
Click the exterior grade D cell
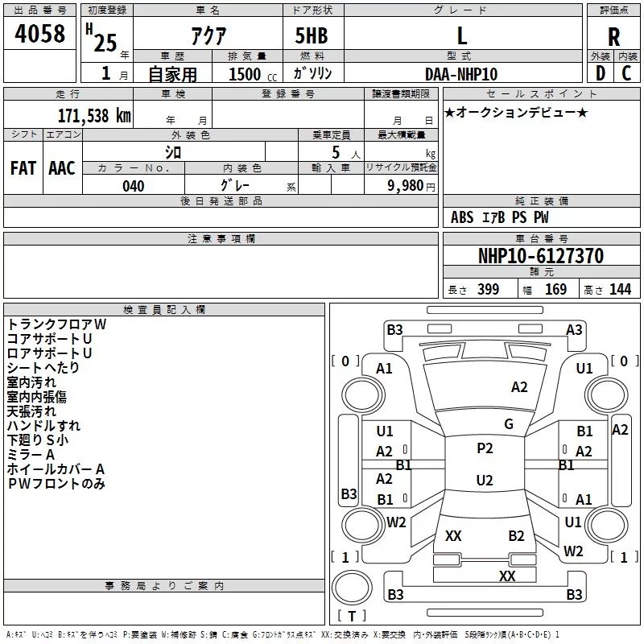(599, 74)
